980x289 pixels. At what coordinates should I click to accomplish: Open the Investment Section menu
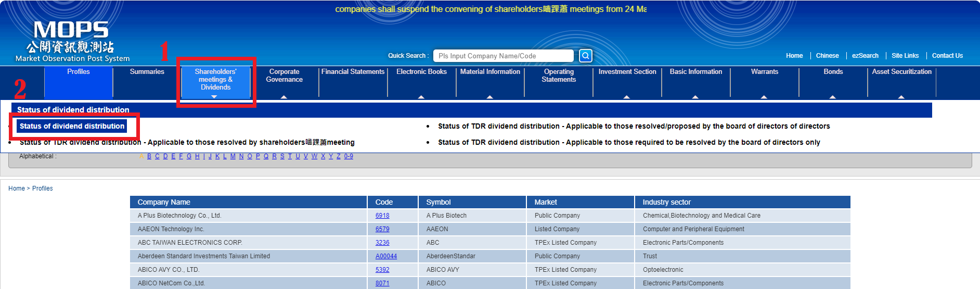coord(627,72)
